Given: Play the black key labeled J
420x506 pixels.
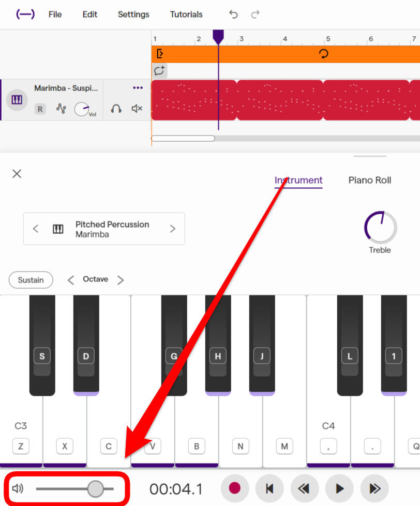Looking at the screenshot, I should 262,345.
